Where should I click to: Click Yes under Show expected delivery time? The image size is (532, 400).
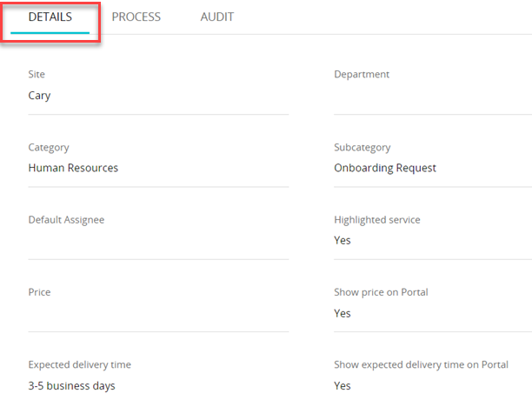(x=342, y=386)
